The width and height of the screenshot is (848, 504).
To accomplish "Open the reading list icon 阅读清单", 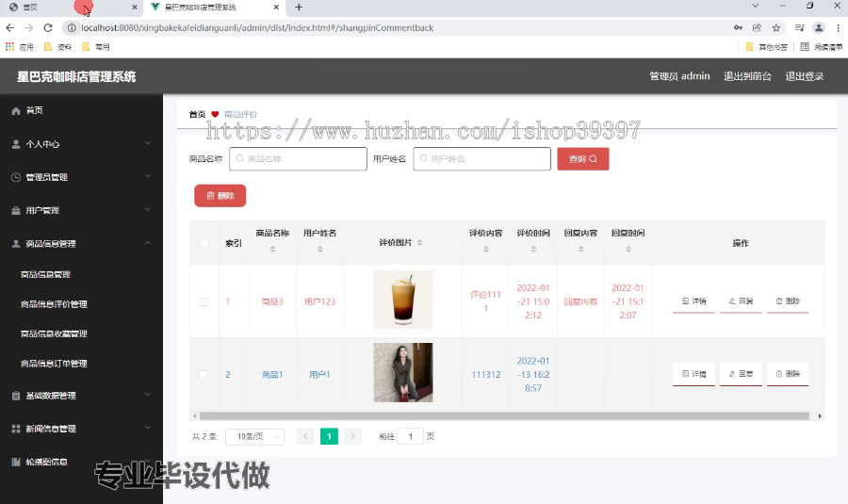I will [821, 47].
